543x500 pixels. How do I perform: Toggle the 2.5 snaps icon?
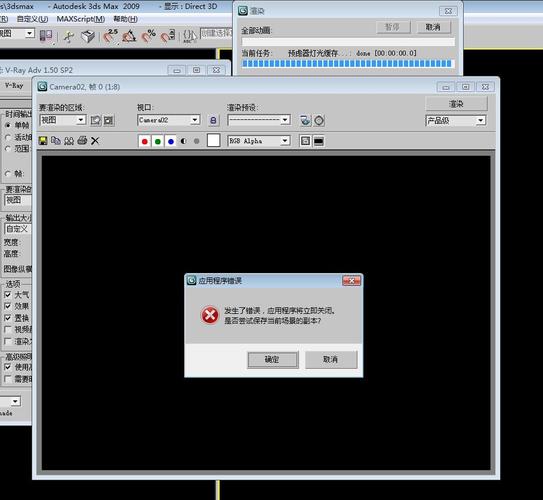tap(111, 36)
